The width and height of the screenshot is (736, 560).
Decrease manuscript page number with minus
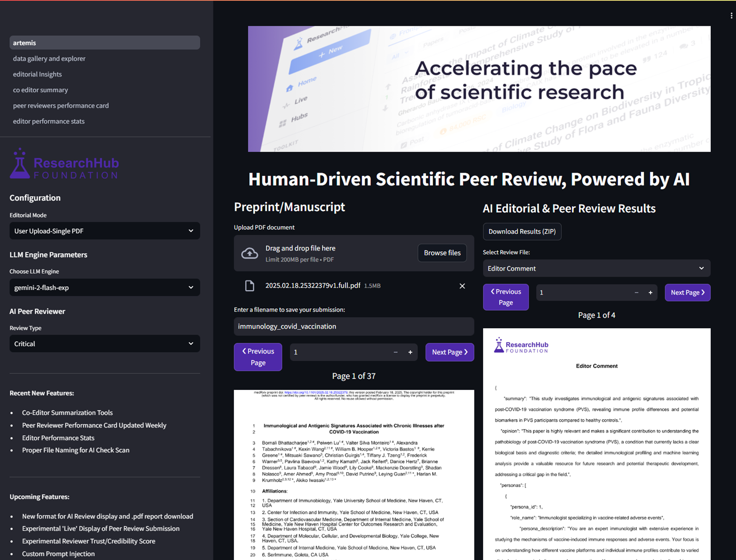pos(395,352)
